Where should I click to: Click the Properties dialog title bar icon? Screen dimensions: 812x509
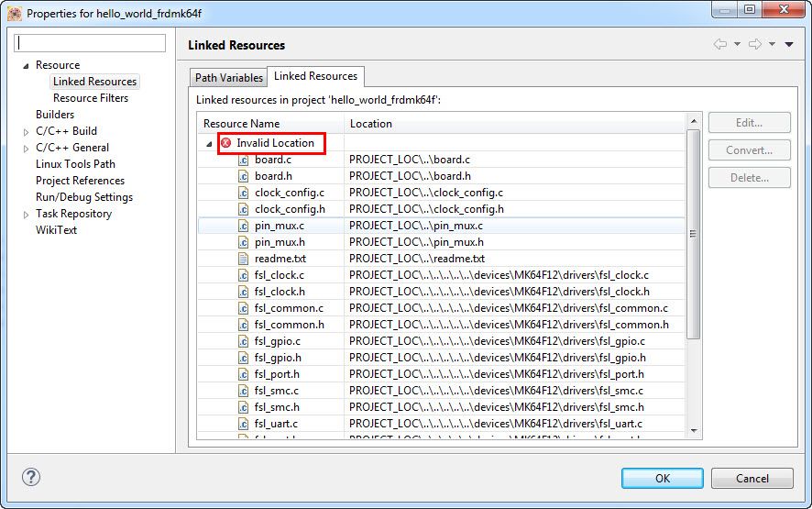[15, 14]
